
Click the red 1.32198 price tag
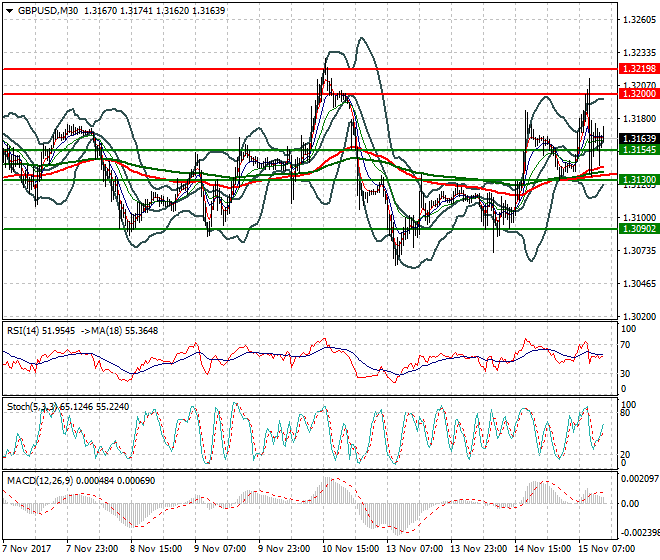(x=638, y=69)
